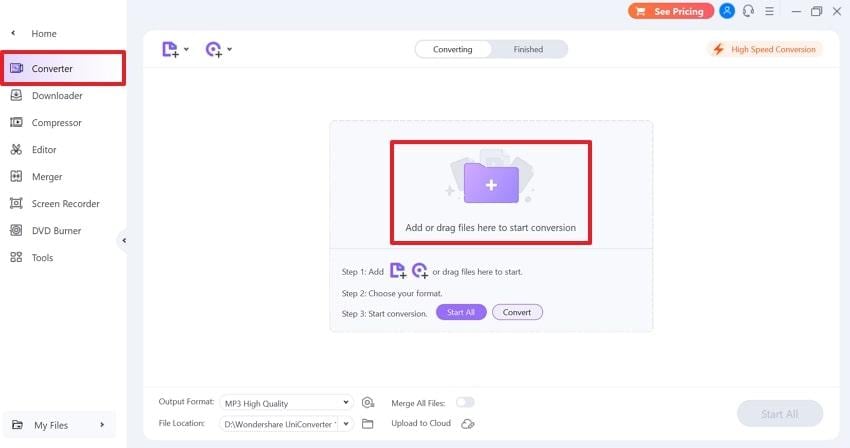Open the top toolbar Load DVD dropdown arrow
Screen dimensions: 850x448
pyautogui.click(x=229, y=49)
